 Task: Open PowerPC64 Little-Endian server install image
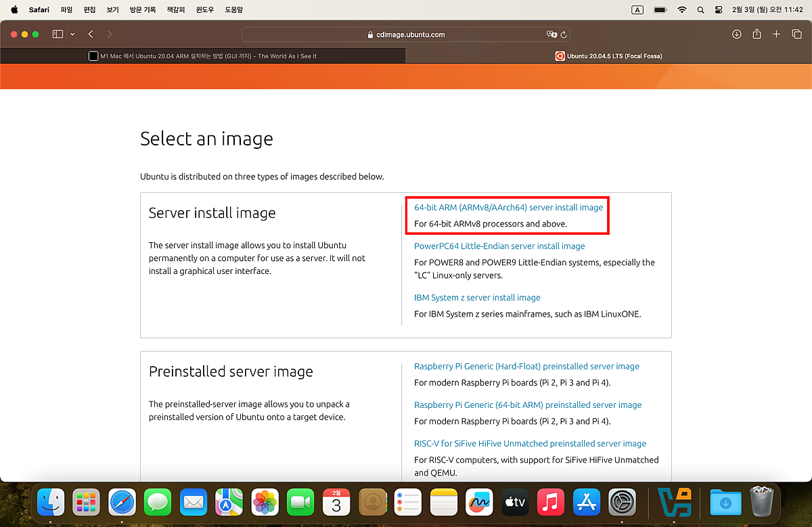click(499, 246)
